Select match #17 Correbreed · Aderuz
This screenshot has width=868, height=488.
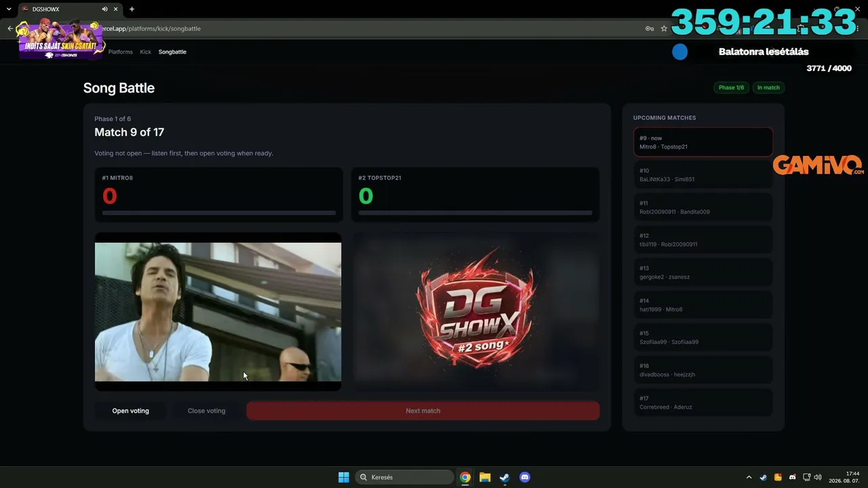(703, 403)
